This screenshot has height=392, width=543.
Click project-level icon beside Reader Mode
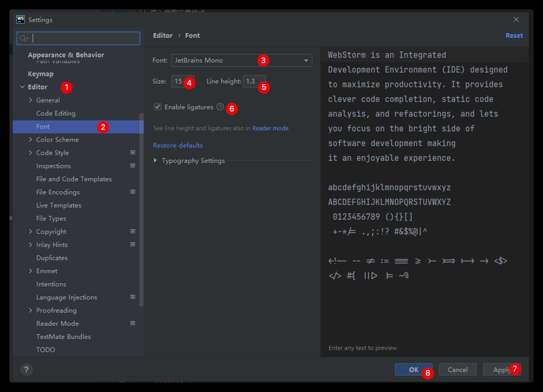(x=133, y=323)
